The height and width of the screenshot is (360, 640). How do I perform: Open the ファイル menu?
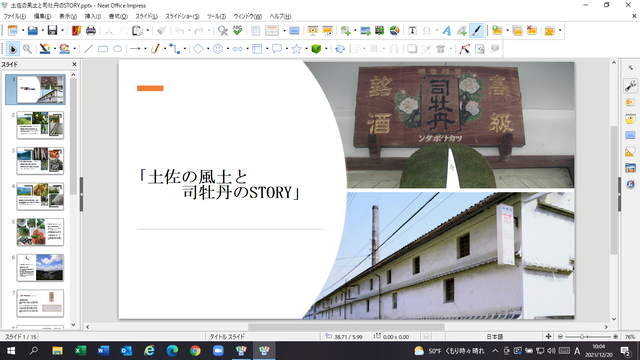tap(15, 16)
